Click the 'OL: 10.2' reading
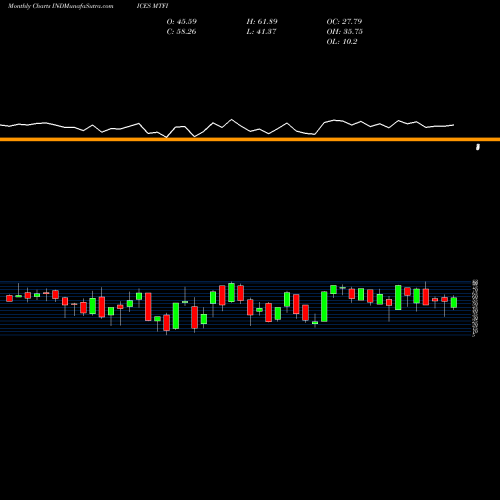This screenshot has height=500, width=500. 342,42
